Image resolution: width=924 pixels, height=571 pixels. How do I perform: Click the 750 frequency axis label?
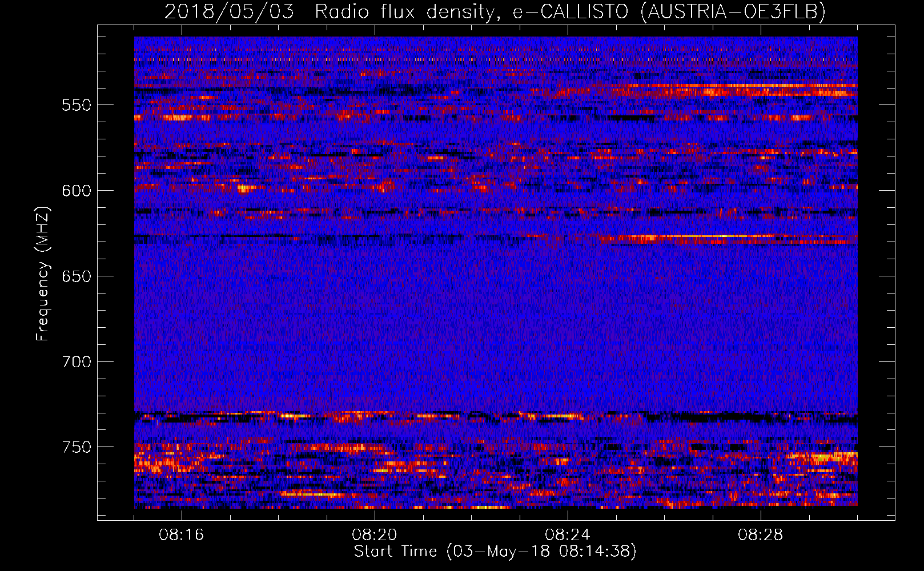point(77,447)
